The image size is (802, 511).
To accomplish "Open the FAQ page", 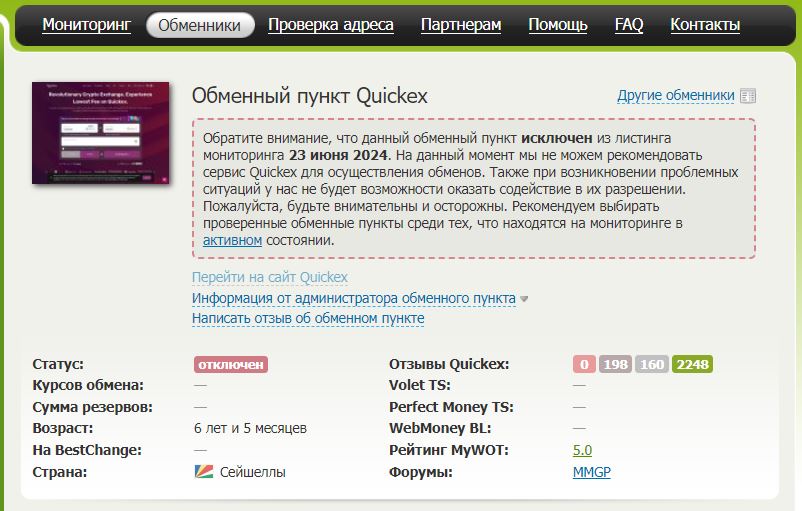I will tap(629, 25).
